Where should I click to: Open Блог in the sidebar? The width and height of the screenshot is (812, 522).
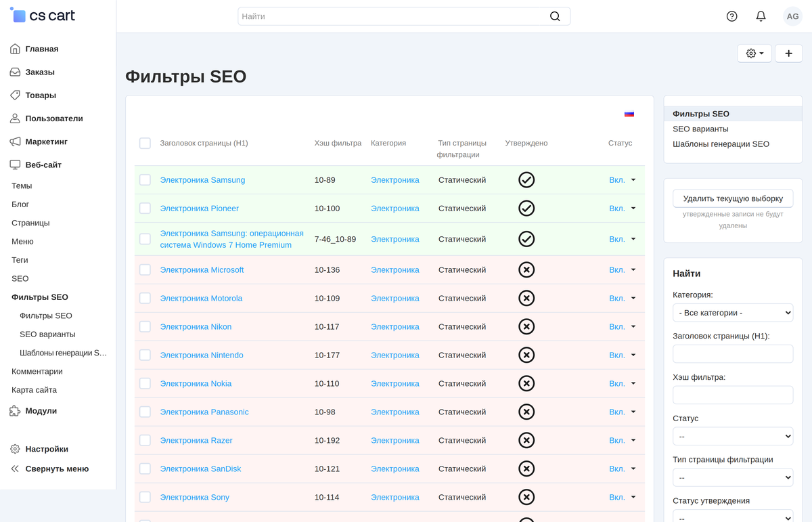click(x=20, y=204)
